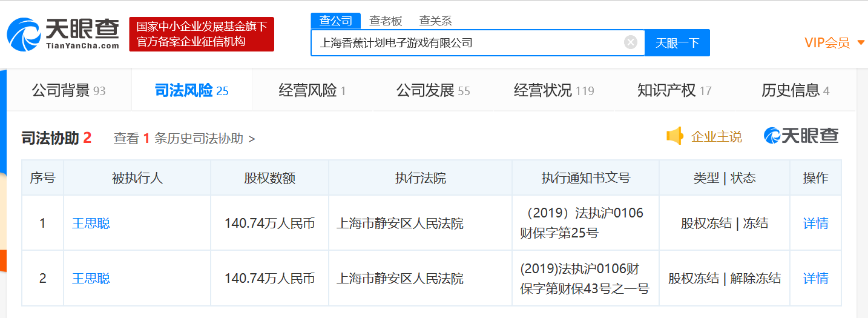Click the red 国家中小企业发展基金 banner
Image resolution: width=868 pixels, height=318 pixels.
coord(202,34)
